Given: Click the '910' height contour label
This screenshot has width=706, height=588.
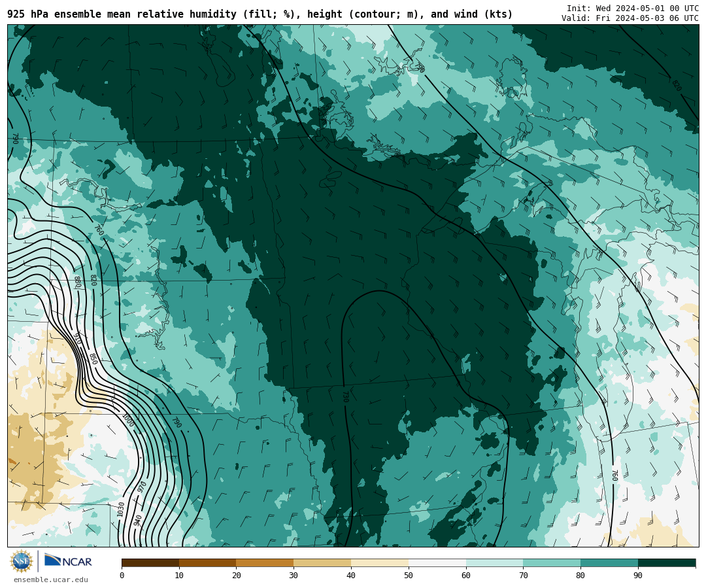Looking at the screenshot, I should coord(77,339).
